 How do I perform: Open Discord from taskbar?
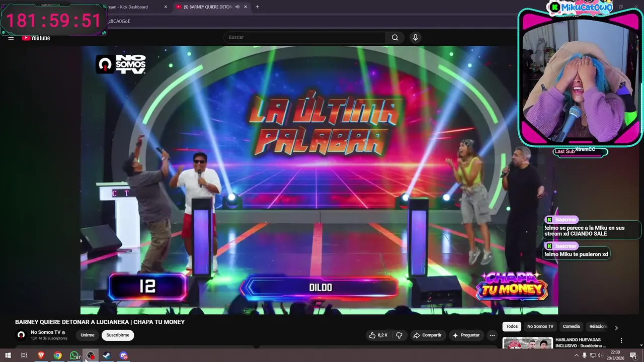pos(124,355)
